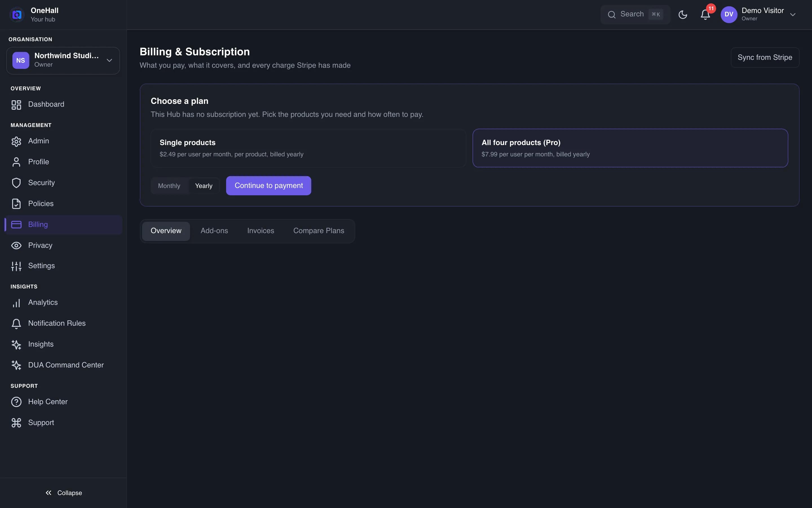Collapse the sidebar
Image resolution: width=812 pixels, height=508 pixels.
tap(63, 493)
